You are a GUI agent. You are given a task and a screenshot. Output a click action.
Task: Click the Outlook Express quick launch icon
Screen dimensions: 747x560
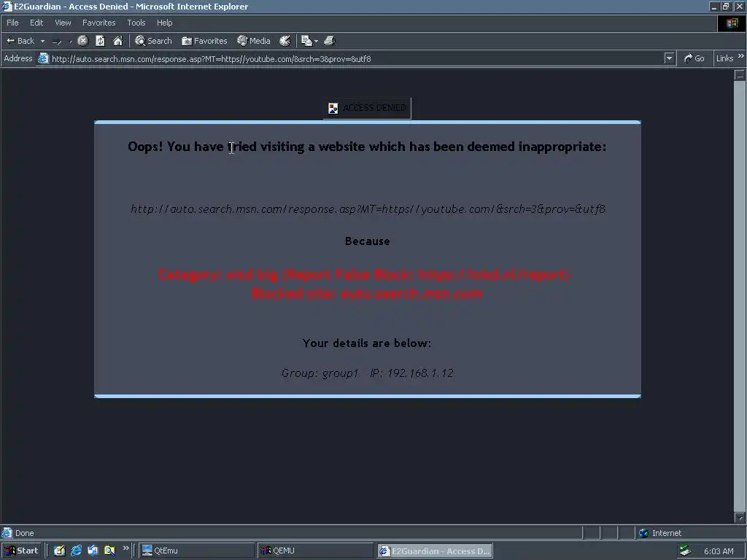click(93, 551)
